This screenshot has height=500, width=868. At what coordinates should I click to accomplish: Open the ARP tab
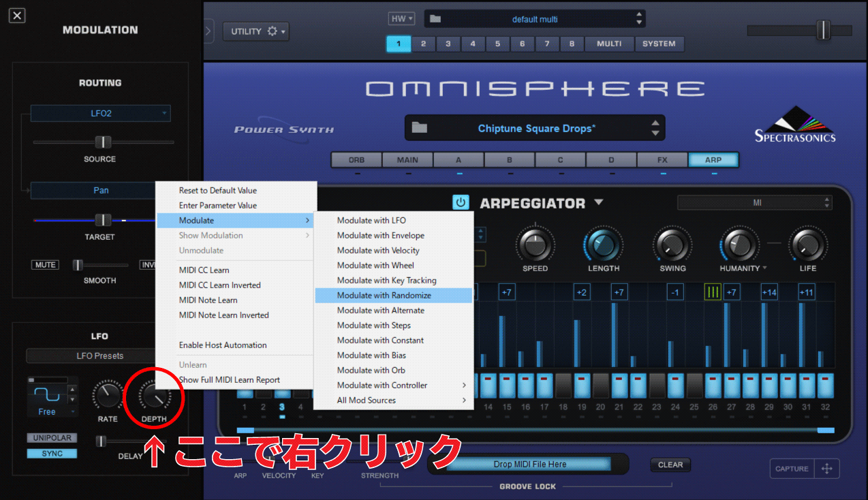713,160
